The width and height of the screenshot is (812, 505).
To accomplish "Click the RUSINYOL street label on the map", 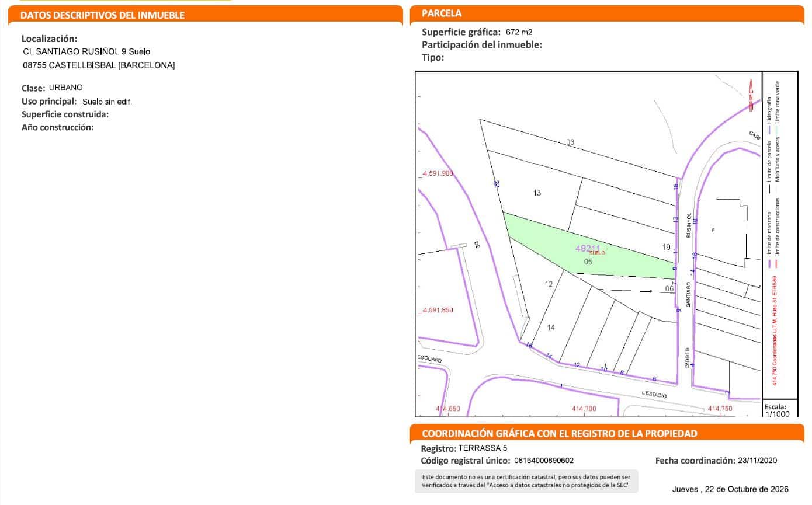I will pyautogui.click(x=689, y=224).
